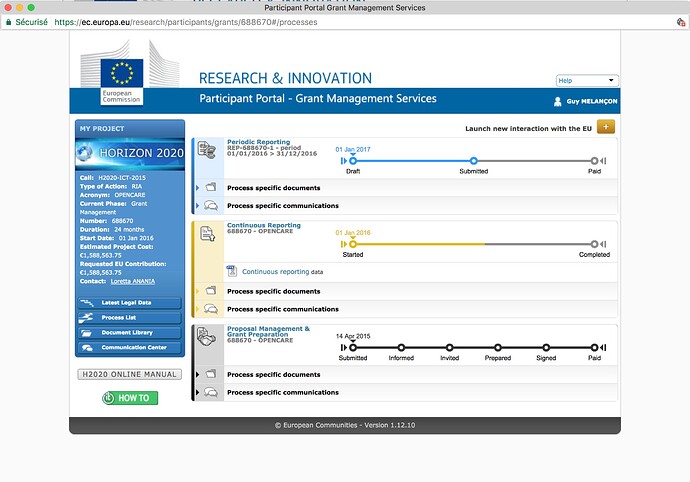Expand Proposal Management process specific communications
The image size is (690, 482).
pos(197,392)
